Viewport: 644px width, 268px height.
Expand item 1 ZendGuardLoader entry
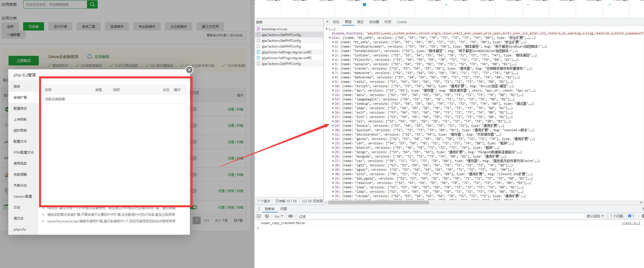333,46
